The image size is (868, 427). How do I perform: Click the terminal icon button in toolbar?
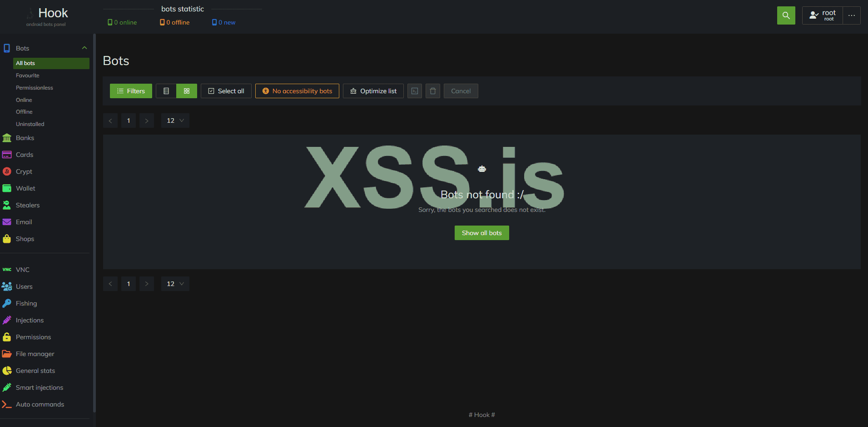[x=415, y=91]
